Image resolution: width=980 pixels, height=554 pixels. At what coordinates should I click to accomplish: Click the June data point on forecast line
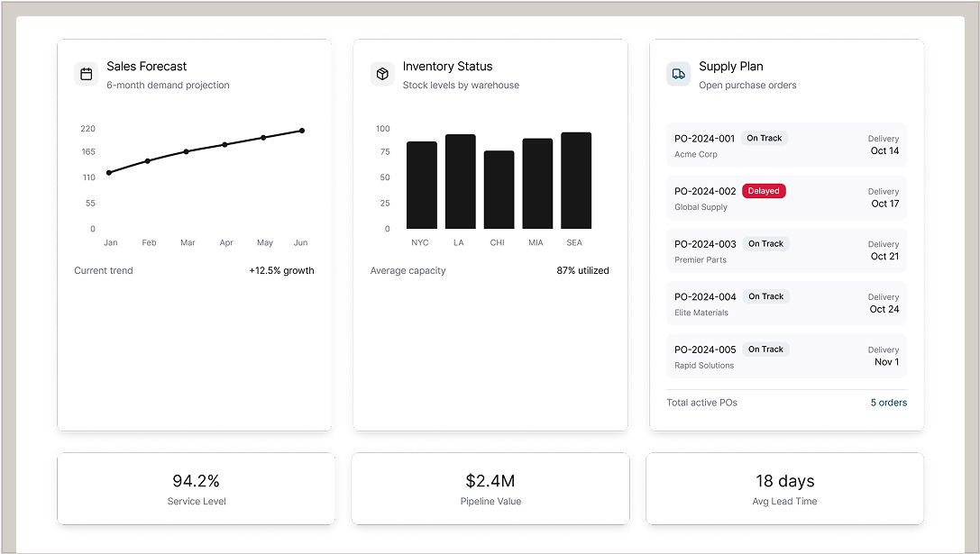point(302,131)
